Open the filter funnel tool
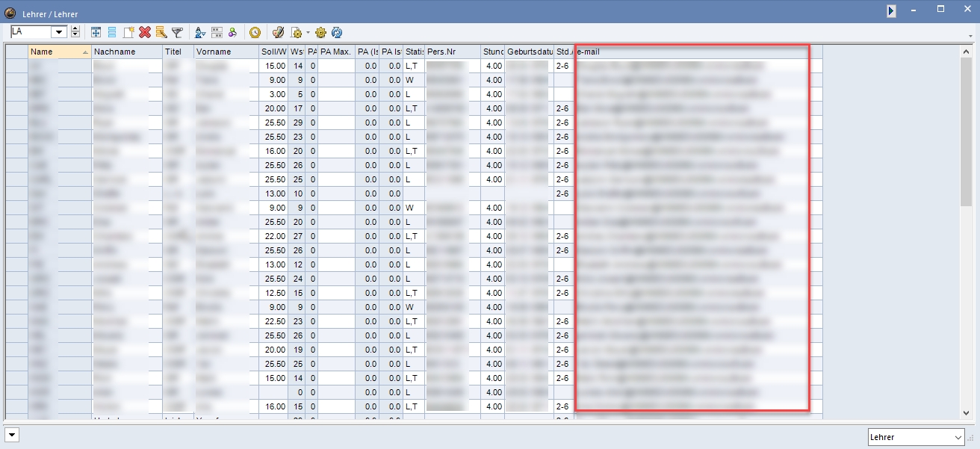 (x=177, y=32)
